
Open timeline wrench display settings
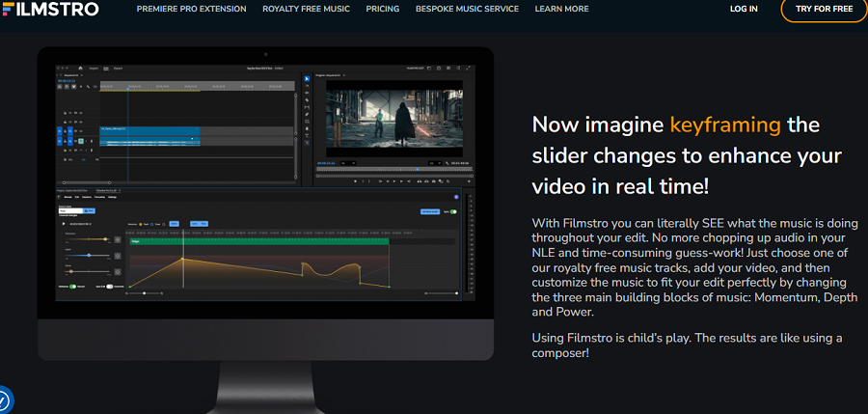[x=88, y=87]
